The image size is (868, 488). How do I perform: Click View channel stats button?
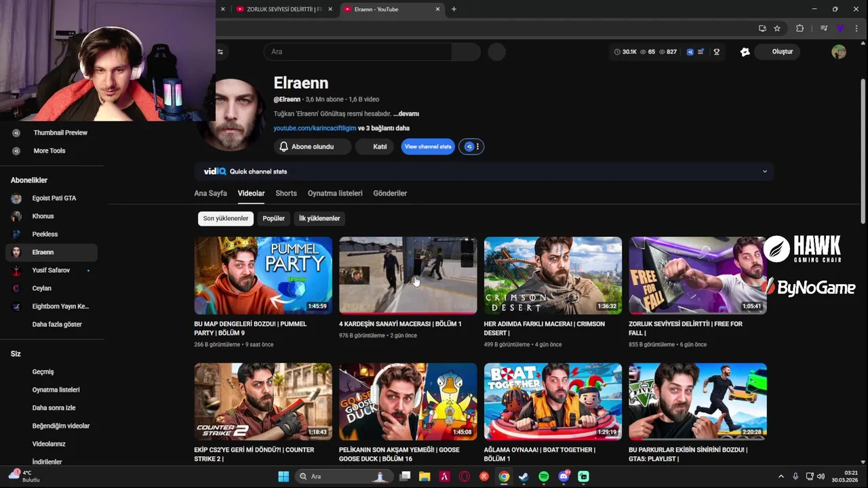[428, 146]
